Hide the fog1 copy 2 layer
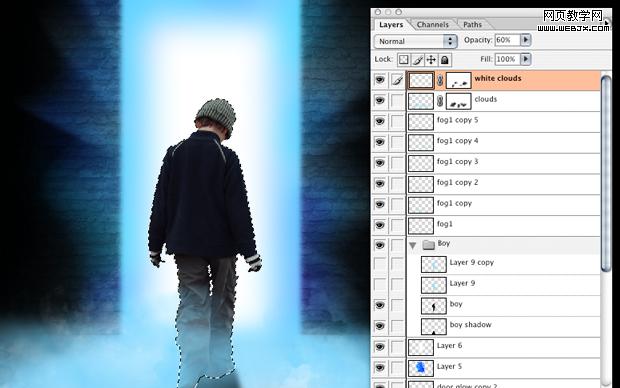 coord(380,184)
